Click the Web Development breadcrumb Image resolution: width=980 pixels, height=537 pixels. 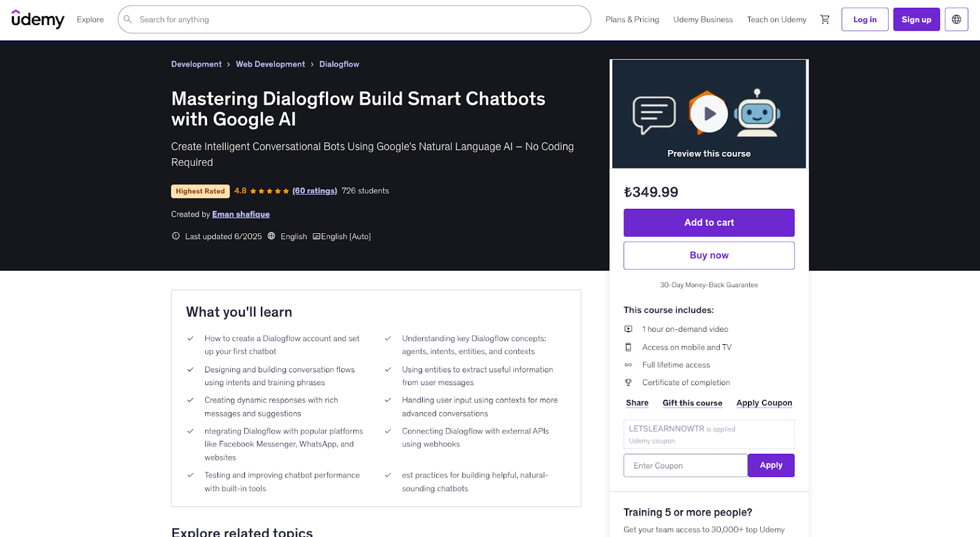[270, 64]
